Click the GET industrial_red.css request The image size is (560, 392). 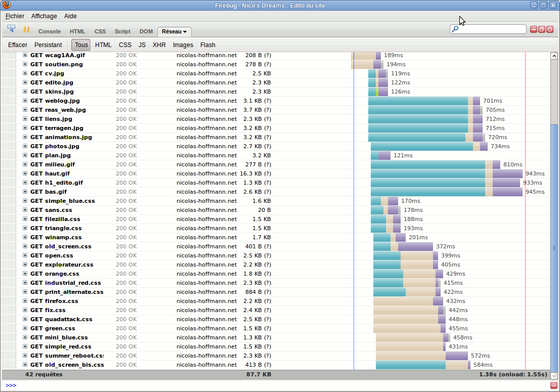(x=65, y=283)
